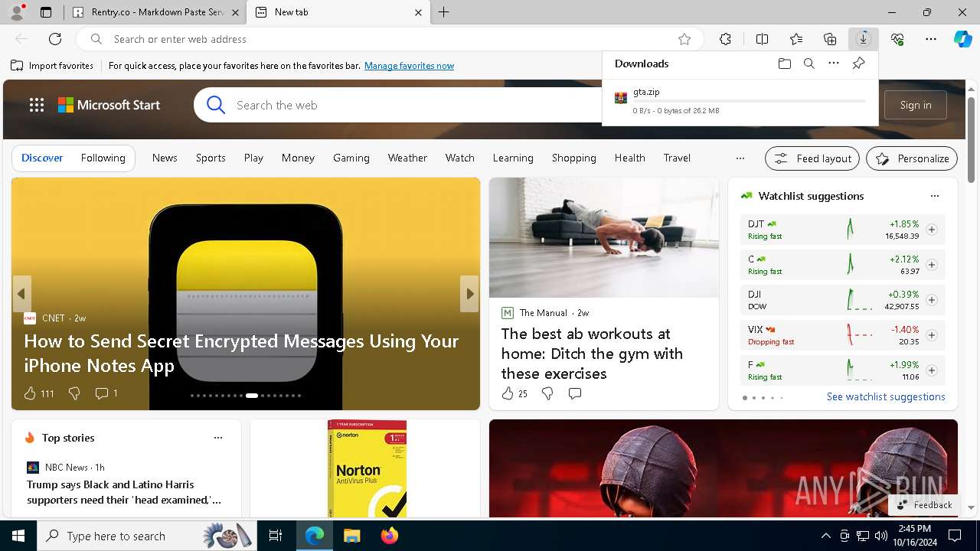Expand more feed categories ellipsis

pyautogui.click(x=740, y=158)
